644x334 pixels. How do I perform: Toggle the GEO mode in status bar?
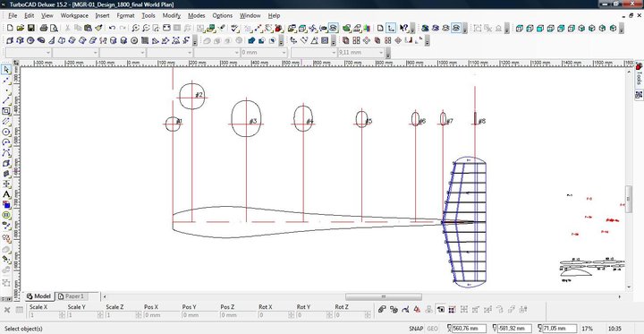tap(433, 329)
